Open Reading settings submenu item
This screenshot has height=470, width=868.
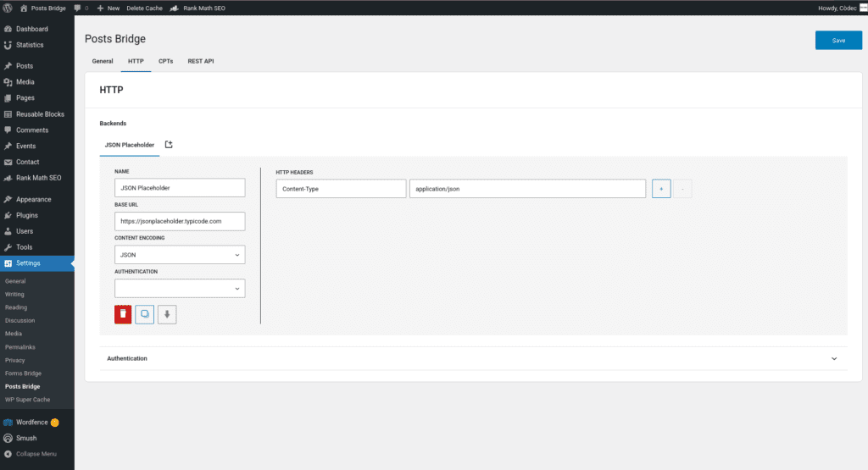[x=16, y=307]
